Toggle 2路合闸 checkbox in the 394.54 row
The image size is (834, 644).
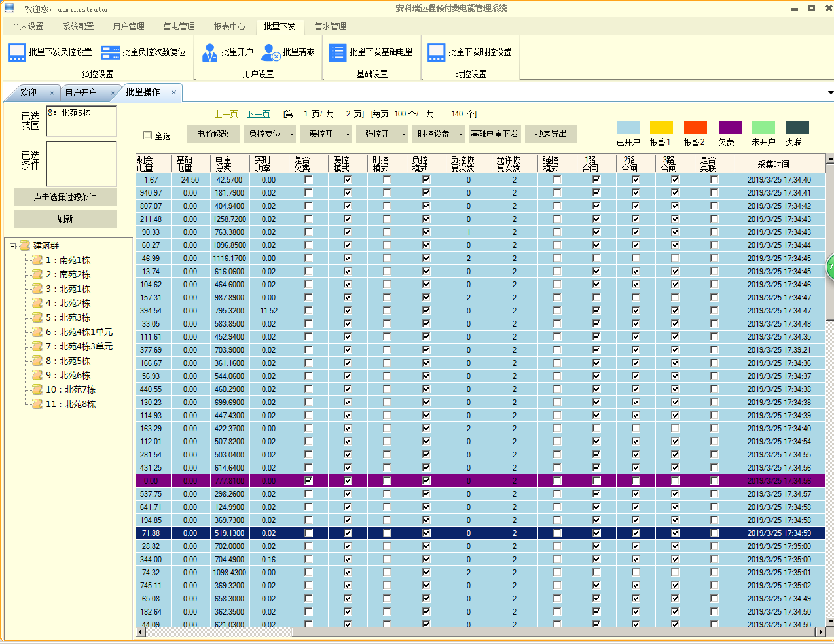pos(636,311)
